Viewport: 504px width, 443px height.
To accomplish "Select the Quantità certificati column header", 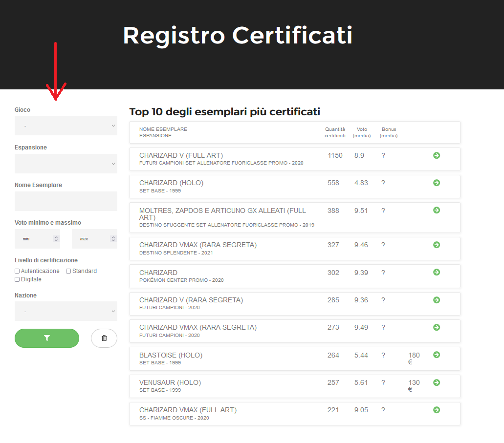I will pos(335,132).
